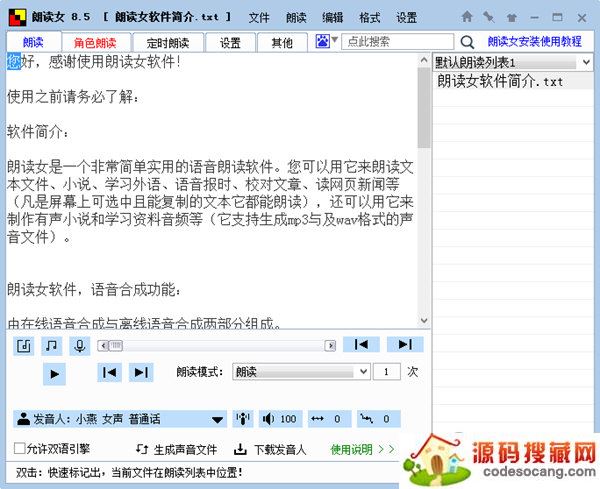
Task: Open the 朗读 menu in title bar
Action: (x=296, y=18)
